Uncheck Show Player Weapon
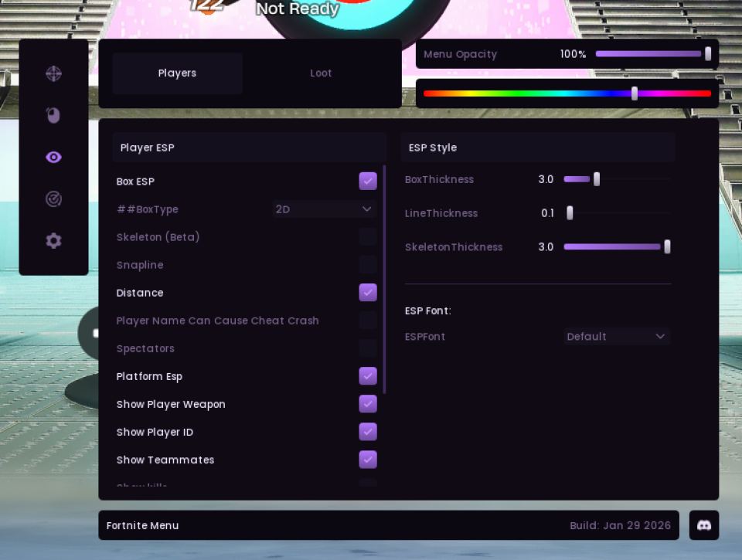Viewport: 742px width, 560px height. coord(368,404)
